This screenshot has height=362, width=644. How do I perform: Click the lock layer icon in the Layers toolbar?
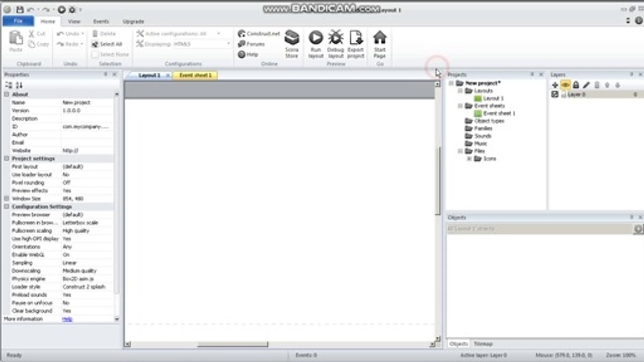576,85
